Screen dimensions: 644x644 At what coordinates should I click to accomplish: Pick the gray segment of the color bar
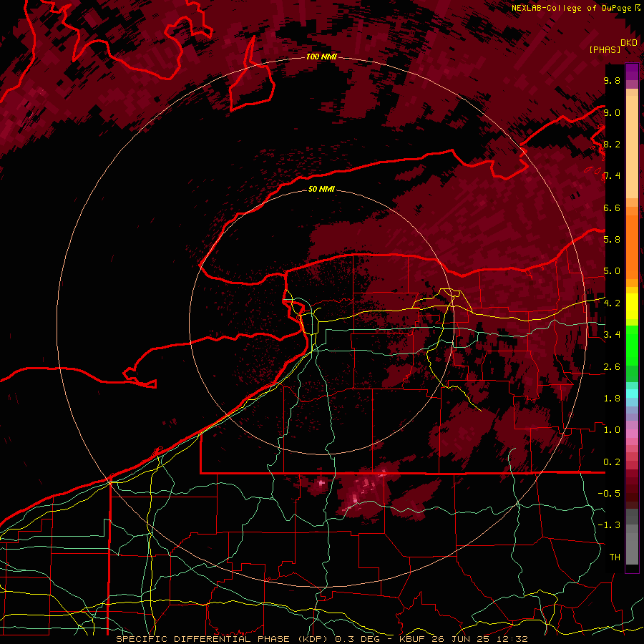pyautogui.click(x=632, y=536)
